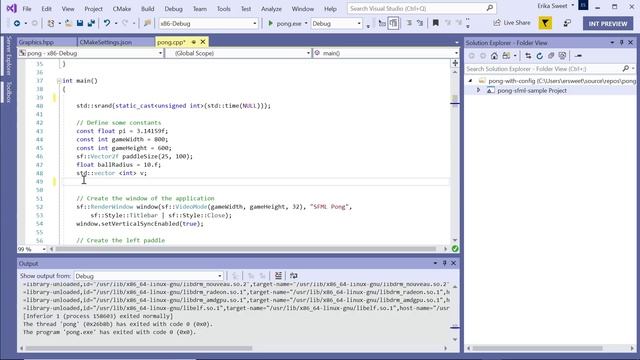Click the Save All icon in toolbar
The width and height of the screenshot is (640, 360).
click(x=91, y=24)
